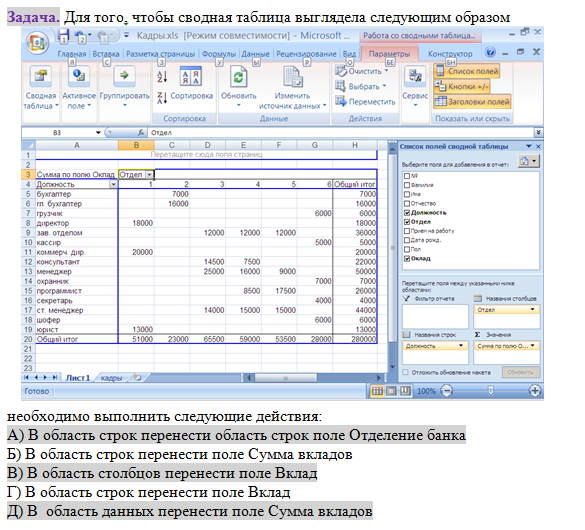Sort descending with the Я-А icon

pos(162,98)
